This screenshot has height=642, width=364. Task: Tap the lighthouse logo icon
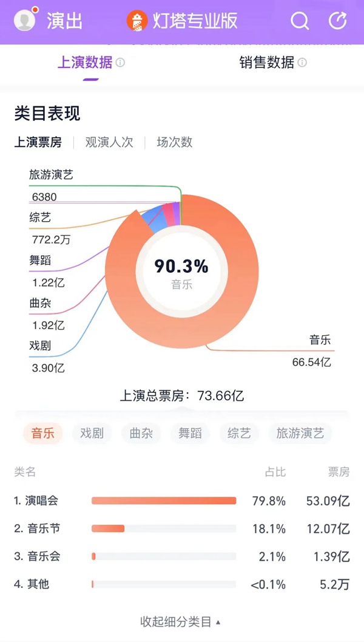coord(137,21)
